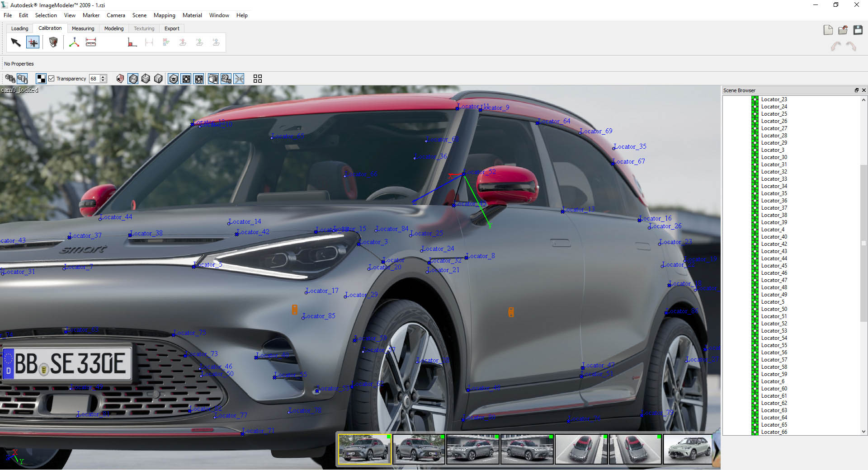Screen dimensions: 868x470
Task: Click the save project floppy disk icon
Action: pyautogui.click(x=858, y=30)
